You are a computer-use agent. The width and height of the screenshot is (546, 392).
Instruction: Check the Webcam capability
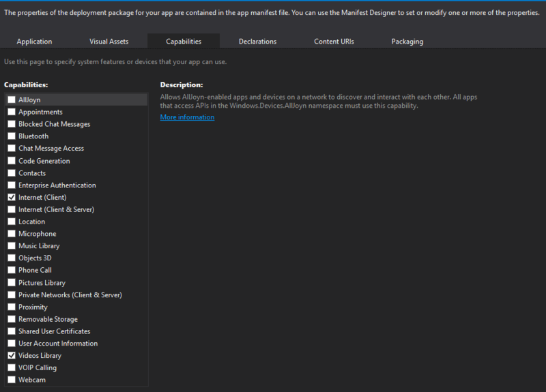[x=12, y=380]
